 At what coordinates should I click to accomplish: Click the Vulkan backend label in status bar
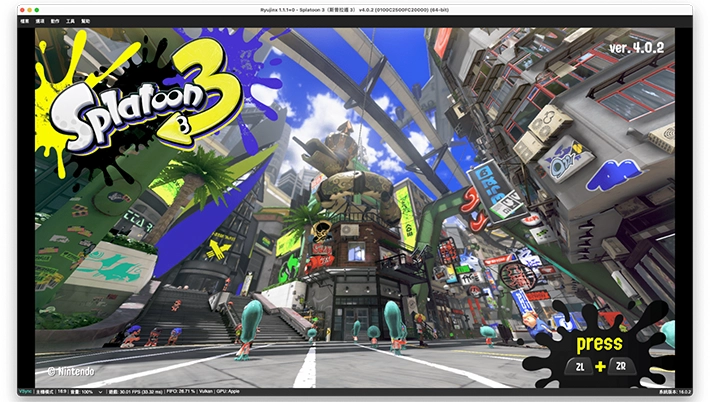(x=206, y=392)
